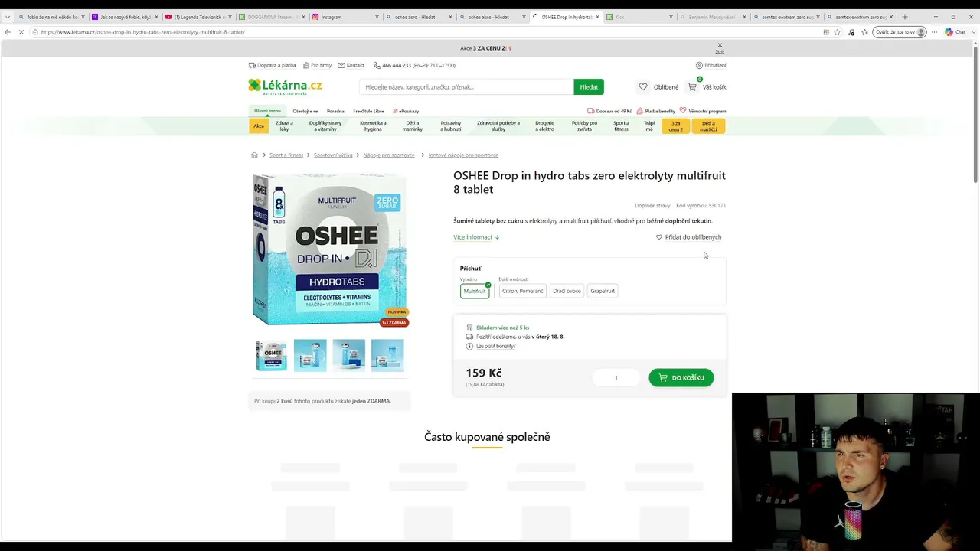Open the Sportovní výživa breadcrumb link
Image resolution: width=980 pixels, height=551 pixels.
tap(333, 155)
